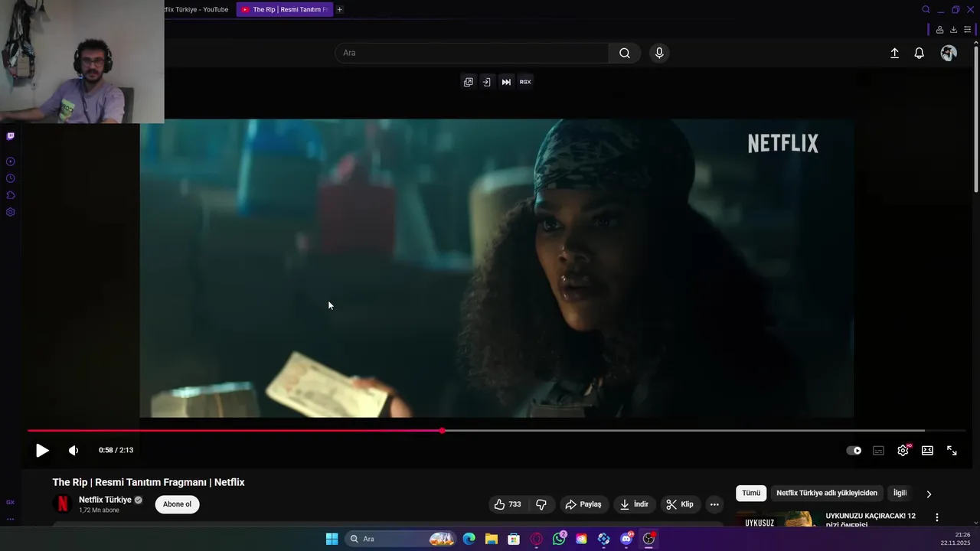Open the person icon in the browser toolbar
The height and width of the screenshot is (551, 980).
939,30
